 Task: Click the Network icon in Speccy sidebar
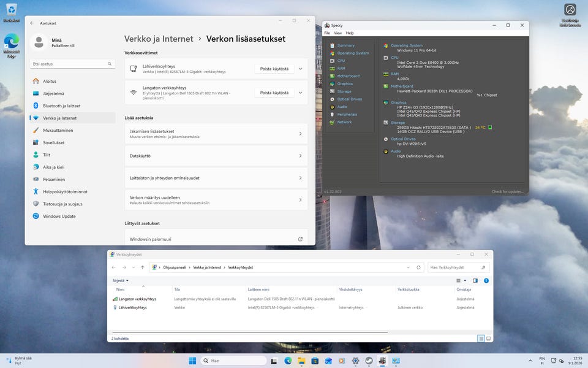coord(333,122)
